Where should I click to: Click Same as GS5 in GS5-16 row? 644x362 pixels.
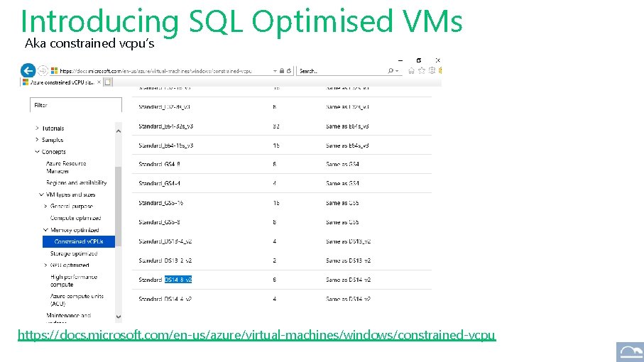[x=342, y=203]
